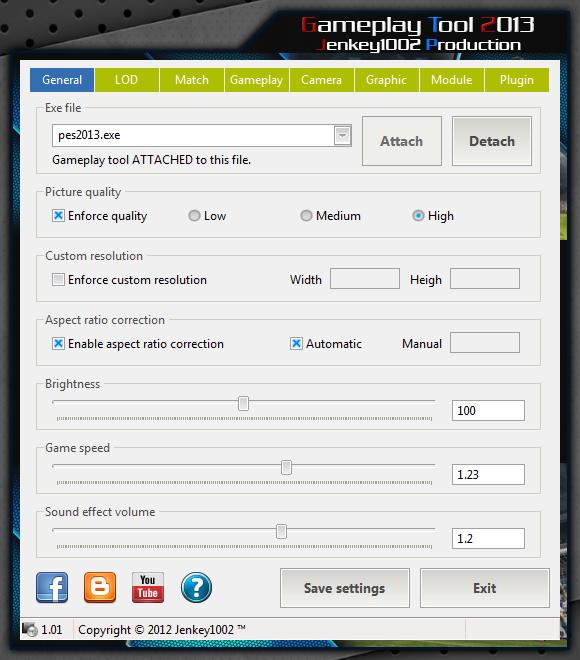Open the Match tab
This screenshot has height=660, width=580.
click(x=192, y=80)
